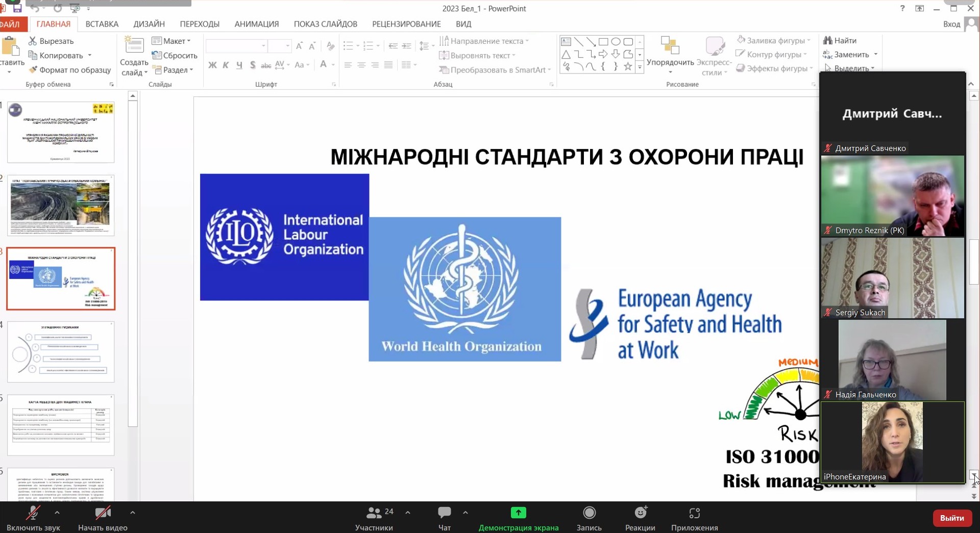Select the УПРАВЛІННЯ РИЗИКАМИ slide thumbnail
The width and height of the screenshot is (980, 533).
click(61, 352)
